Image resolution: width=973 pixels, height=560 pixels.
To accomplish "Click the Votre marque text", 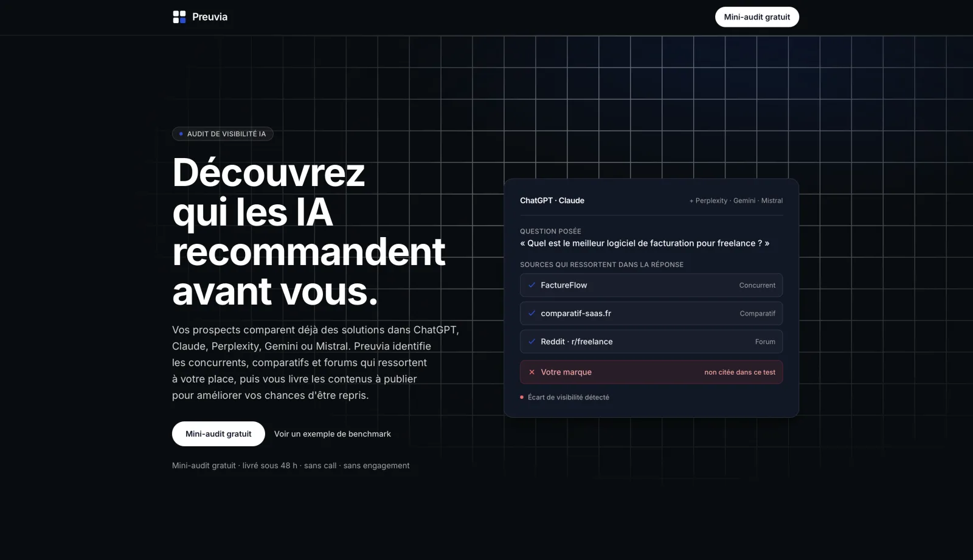I will click(566, 372).
